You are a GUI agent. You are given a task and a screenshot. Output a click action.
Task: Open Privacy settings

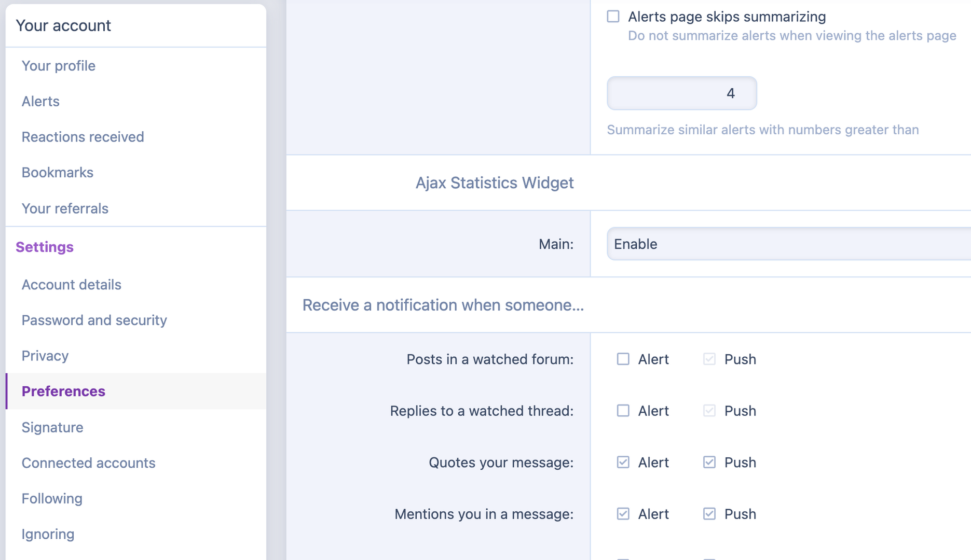click(x=136, y=356)
